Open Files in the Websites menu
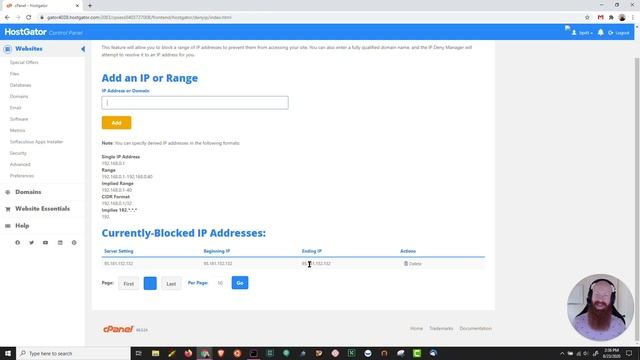The width and height of the screenshot is (640, 360). pos(15,74)
